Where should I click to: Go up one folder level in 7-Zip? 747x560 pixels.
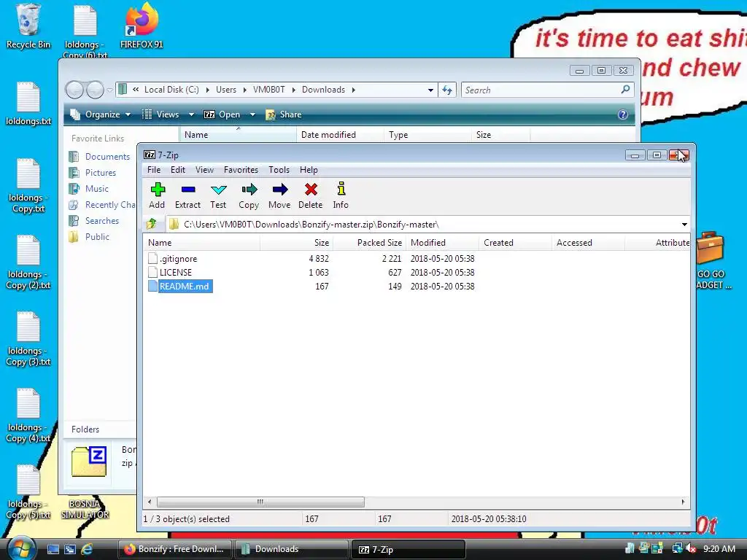152,224
